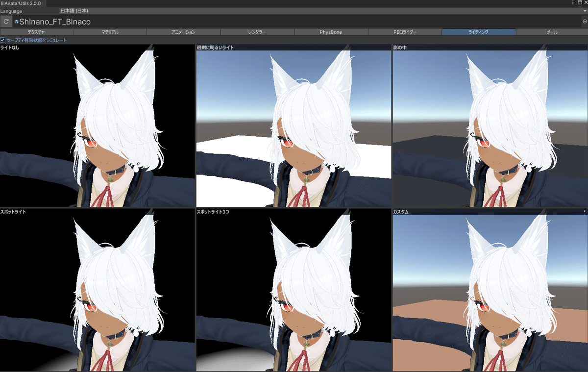
Task: Click the prefab icon next to Shinano_FT_Binaco
Action: click(17, 22)
